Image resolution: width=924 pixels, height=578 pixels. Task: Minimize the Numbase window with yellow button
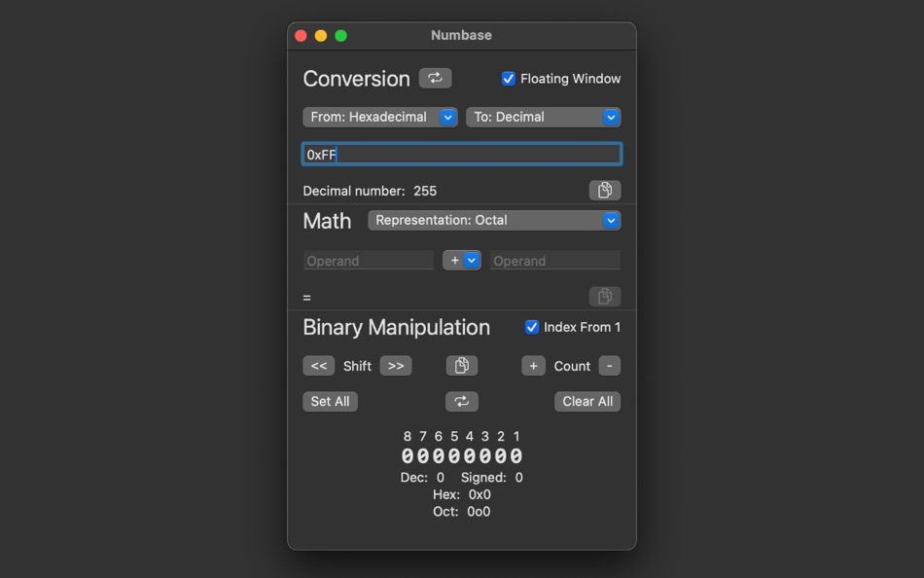pos(321,35)
